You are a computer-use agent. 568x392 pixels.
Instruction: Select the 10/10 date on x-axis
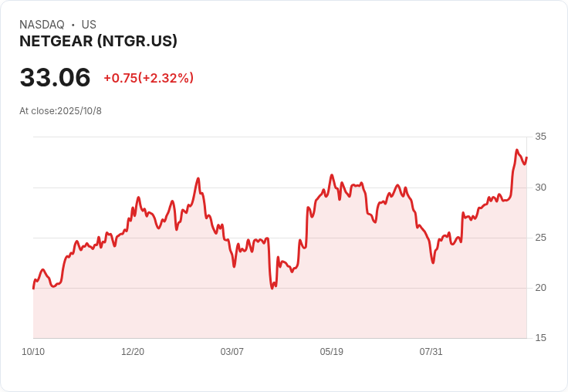tap(33, 352)
